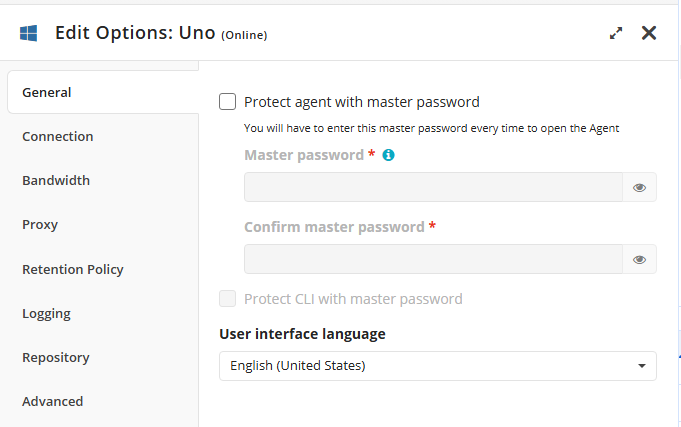
Task: Enable Protect agent with master password
Action: [228, 101]
